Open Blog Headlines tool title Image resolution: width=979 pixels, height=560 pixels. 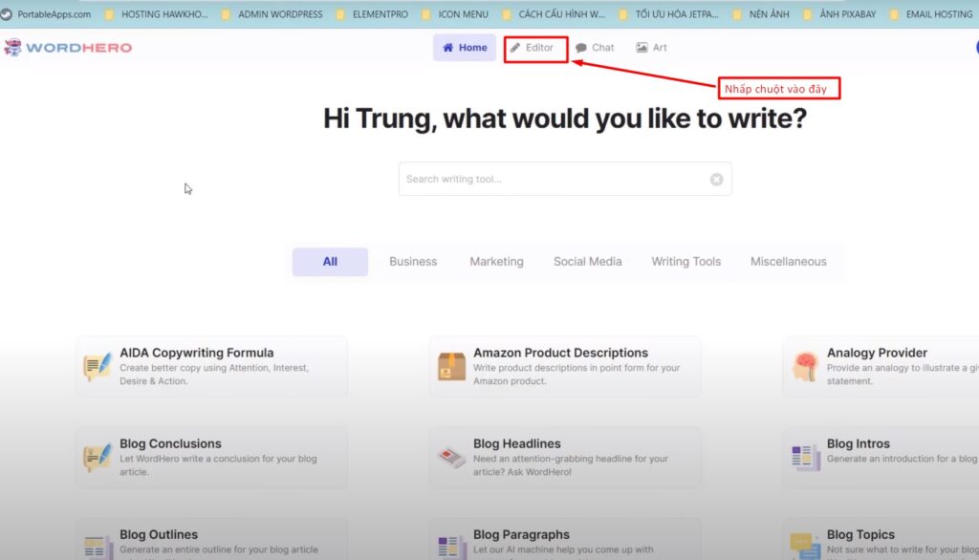(x=517, y=443)
